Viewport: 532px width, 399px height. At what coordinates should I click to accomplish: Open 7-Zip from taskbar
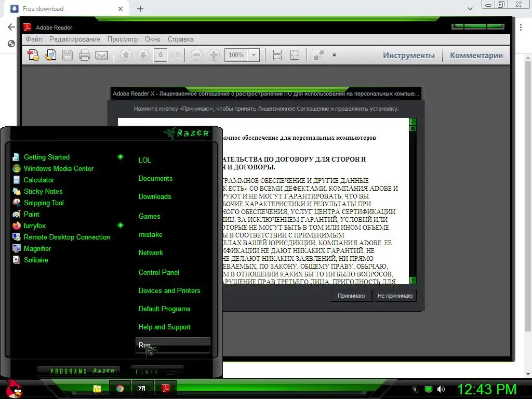coord(141,389)
